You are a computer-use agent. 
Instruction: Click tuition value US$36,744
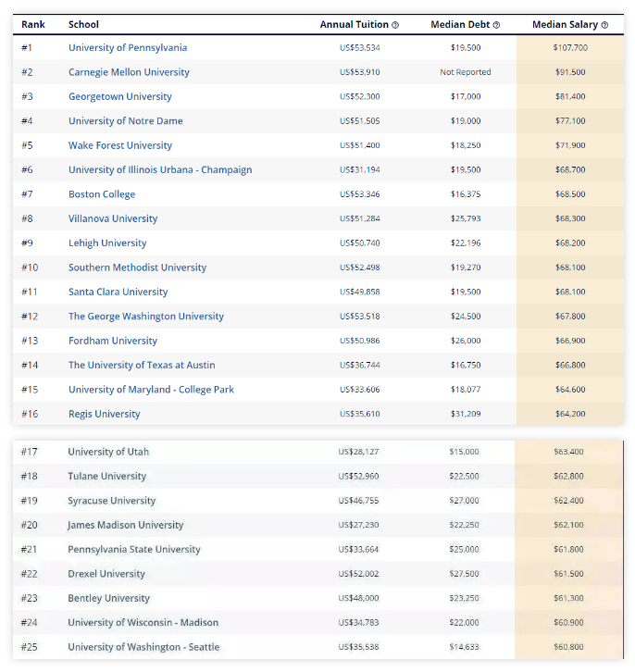pyautogui.click(x=360, y=365)
